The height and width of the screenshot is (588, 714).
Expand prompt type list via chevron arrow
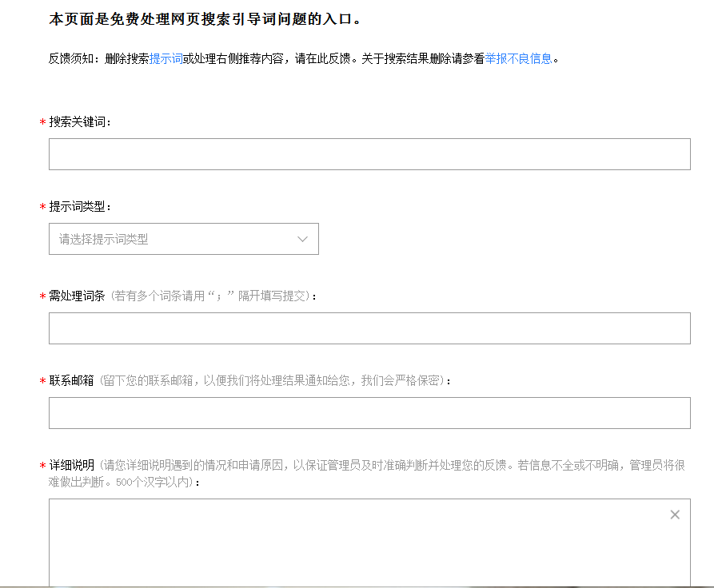tap(302, 238)
